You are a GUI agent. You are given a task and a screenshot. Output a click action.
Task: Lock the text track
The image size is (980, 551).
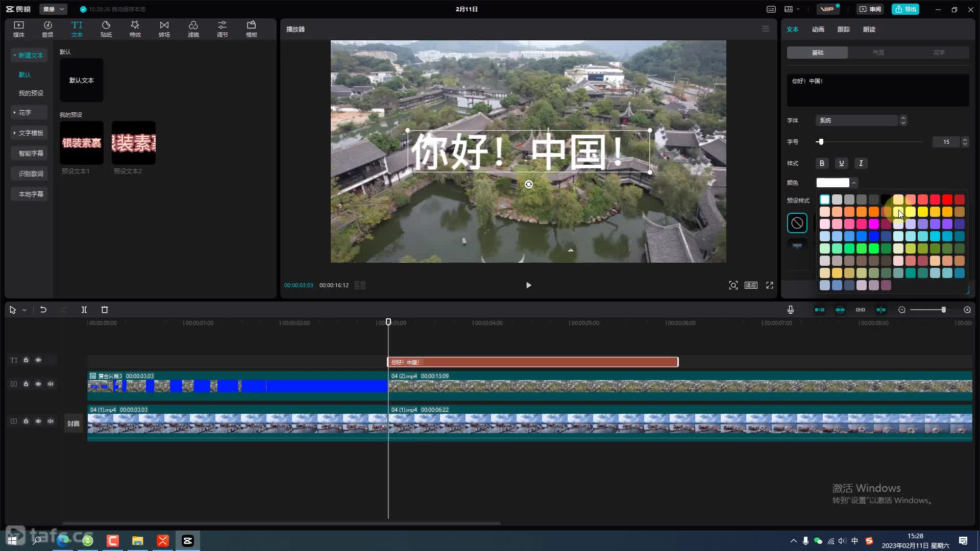pyautogui.click(x=26, y=360)
